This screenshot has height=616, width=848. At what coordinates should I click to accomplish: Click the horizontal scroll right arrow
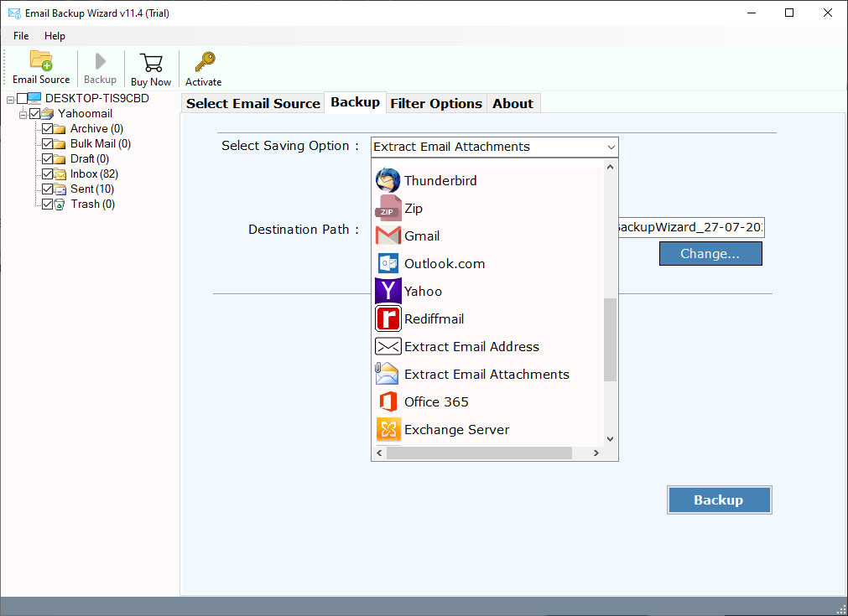point(596,453)
